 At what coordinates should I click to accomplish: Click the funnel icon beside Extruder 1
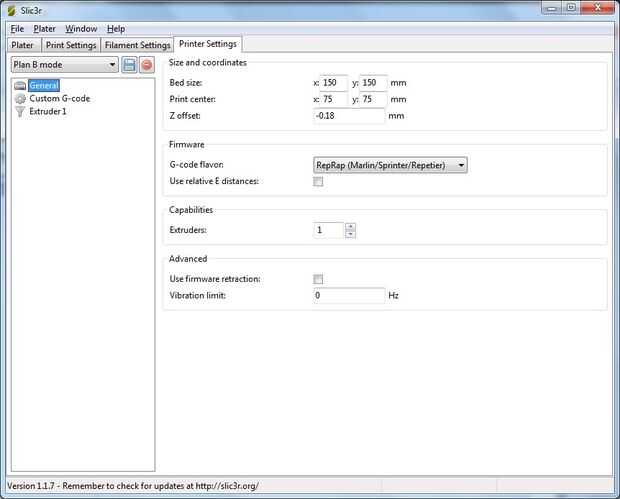(x=20, y=112)
